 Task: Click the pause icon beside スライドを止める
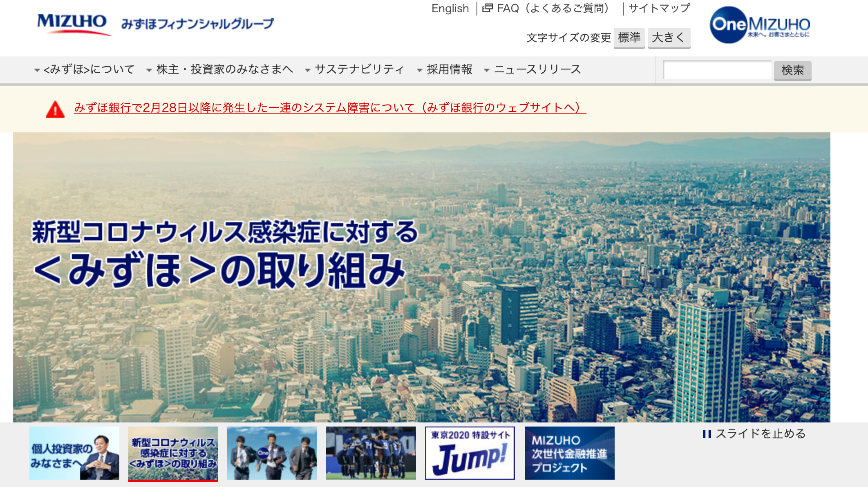(x=707, y=434)
